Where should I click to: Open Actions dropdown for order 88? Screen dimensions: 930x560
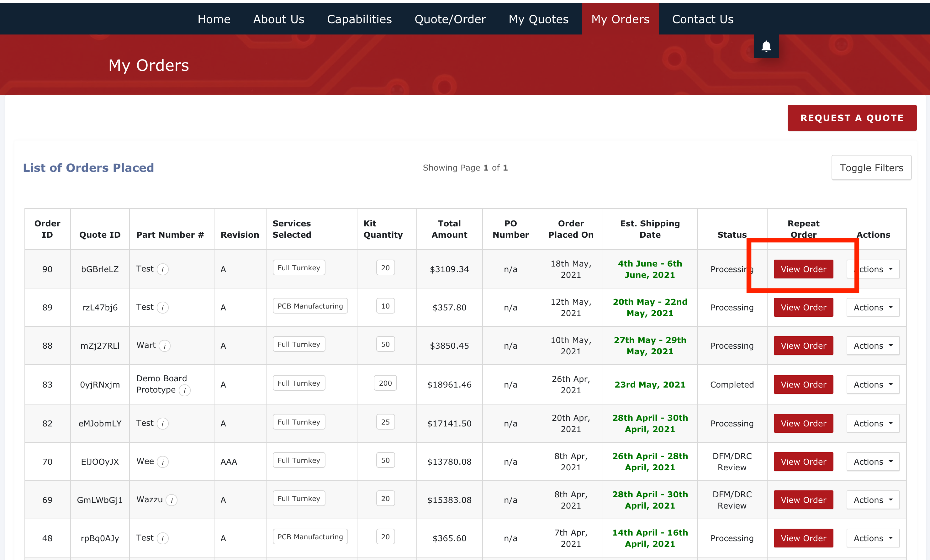tap(873, 345)
